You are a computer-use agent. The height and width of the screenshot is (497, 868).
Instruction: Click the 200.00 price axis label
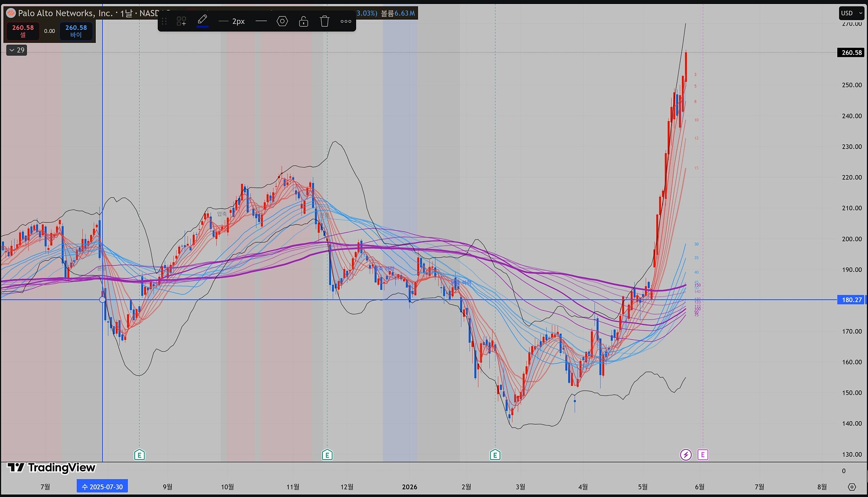[x=852, y=239]
